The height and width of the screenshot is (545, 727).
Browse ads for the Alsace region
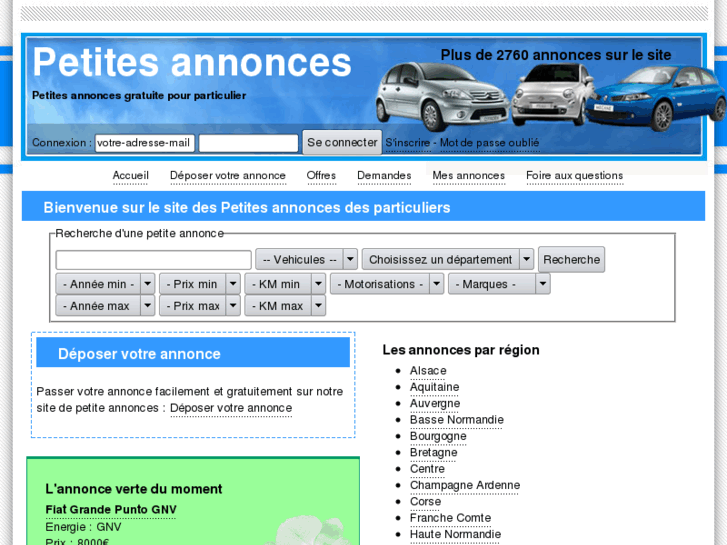click(x=428, y=371)
